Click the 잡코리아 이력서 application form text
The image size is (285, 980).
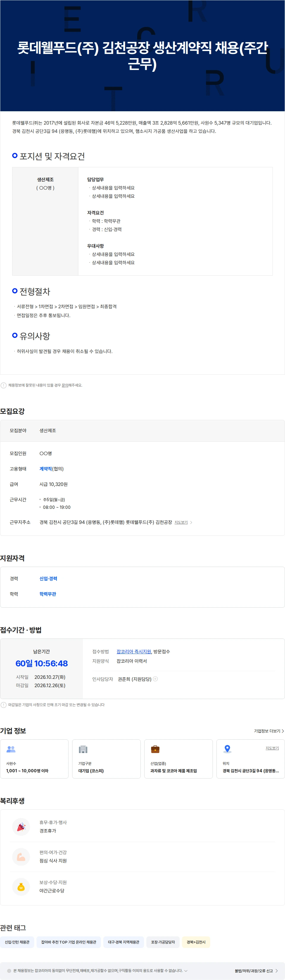132,661
